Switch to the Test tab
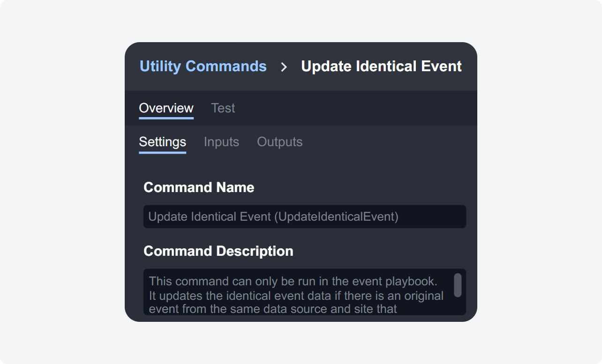Viewport: 602px width, 364px height. pyautogui.click(x=223, y=108)
